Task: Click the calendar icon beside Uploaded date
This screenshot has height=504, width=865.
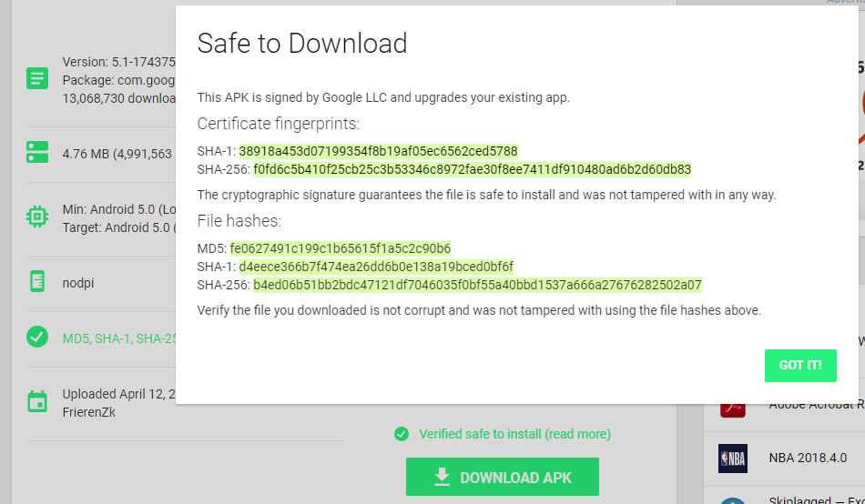Action: (x=37, y=401)
